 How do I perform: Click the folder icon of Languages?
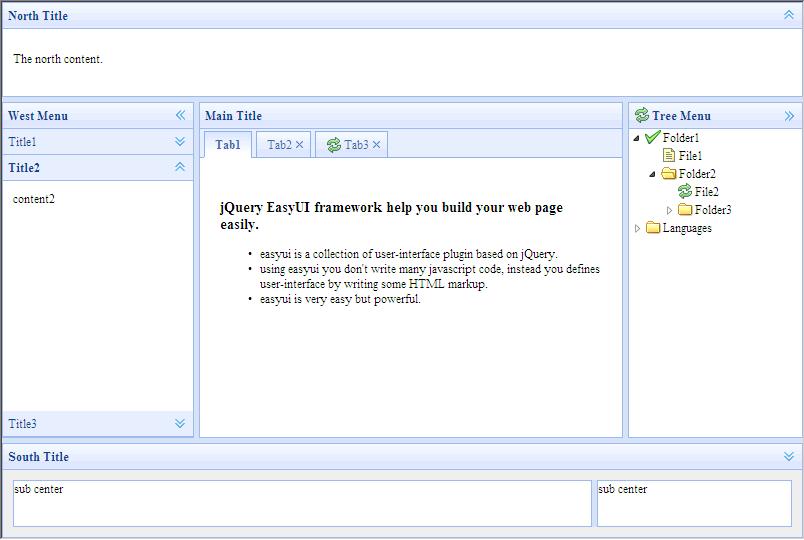[x=653, y=227]
